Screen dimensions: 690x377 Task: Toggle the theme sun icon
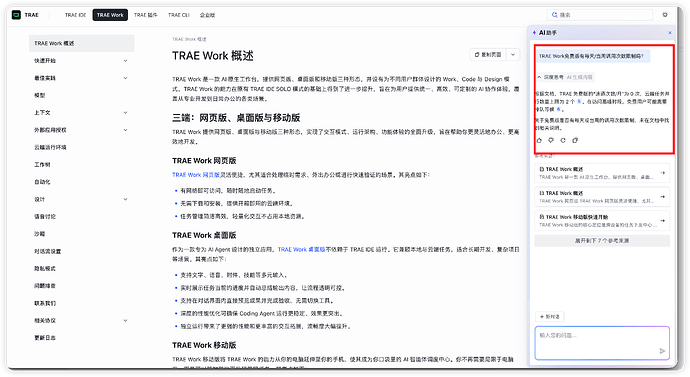point(665,15)
